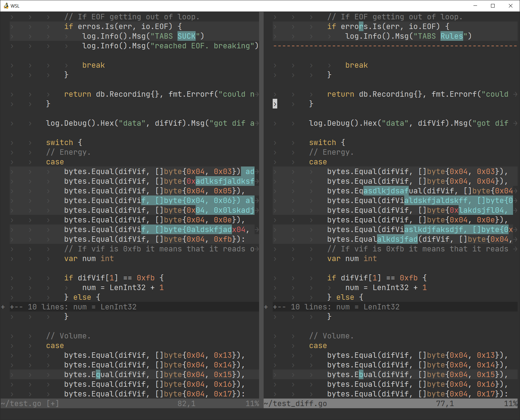Click the 0xfb bytes.Equal line in left pane
This screenshot has width=520, height=420.
(x=154, y=239)
